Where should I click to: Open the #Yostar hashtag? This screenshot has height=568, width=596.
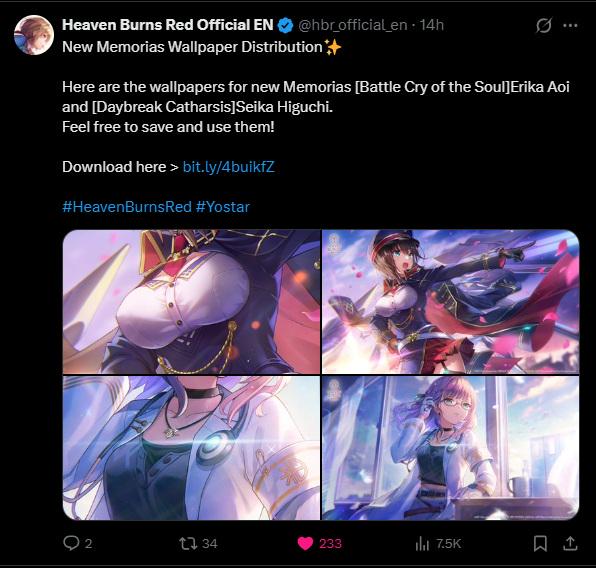[x=223, y=207]
